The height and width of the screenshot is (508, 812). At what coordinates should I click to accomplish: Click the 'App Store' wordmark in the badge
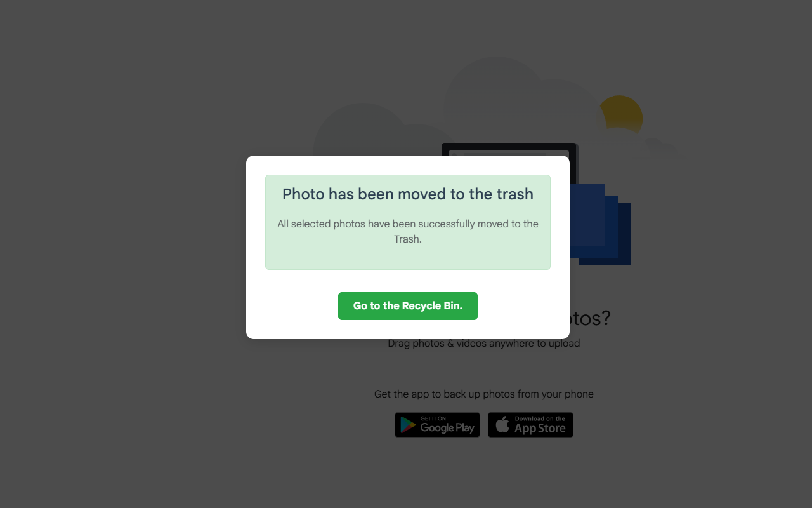click(x=540, y=429)
